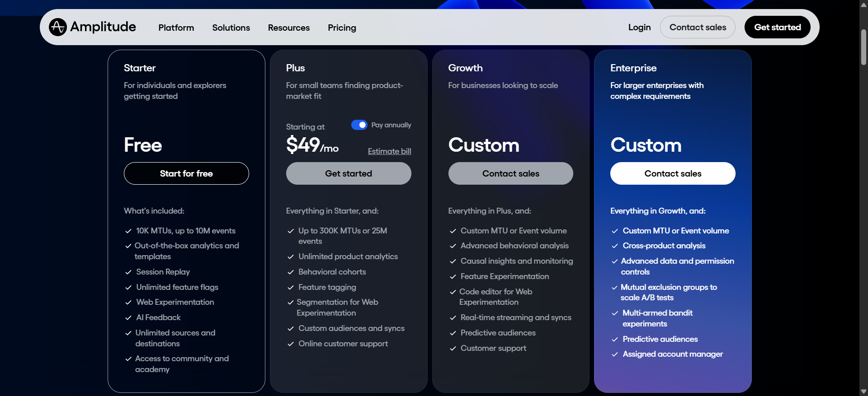
Task: Open the Platform menu
Action: 176,28
